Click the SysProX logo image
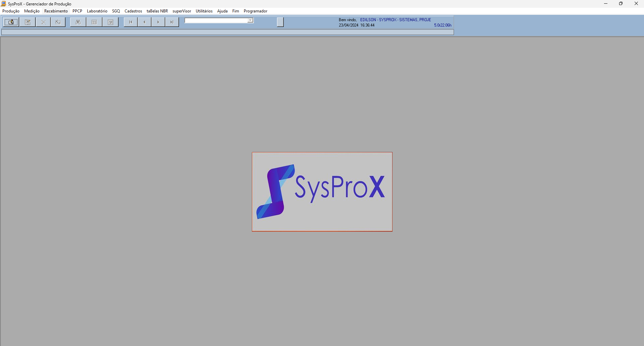This screenshot has width=644, height=346. (322, 192)
